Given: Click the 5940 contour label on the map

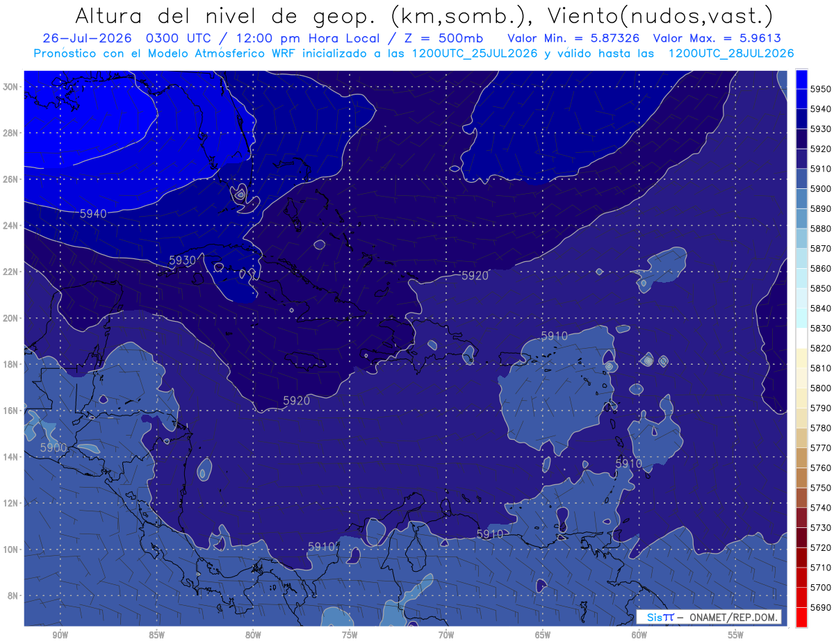Looking at the screenshot, I should pyautogui.click(x=93, y=214).
